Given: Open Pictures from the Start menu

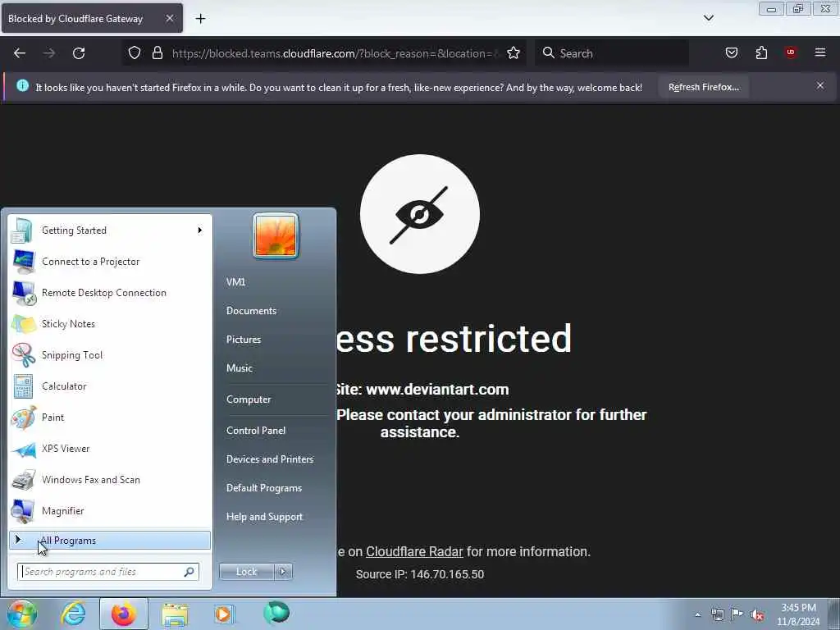Looking at the screenshot, I should pos(244,340).
